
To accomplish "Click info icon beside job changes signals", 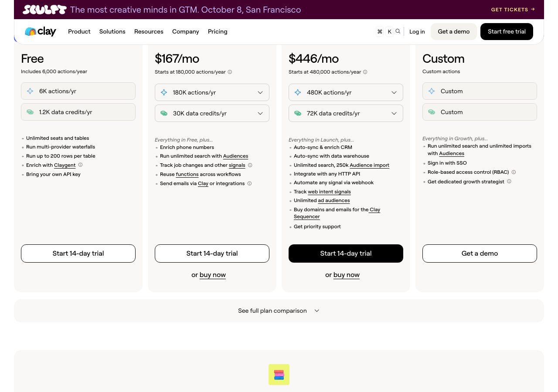I will click(x=250, y=166).
